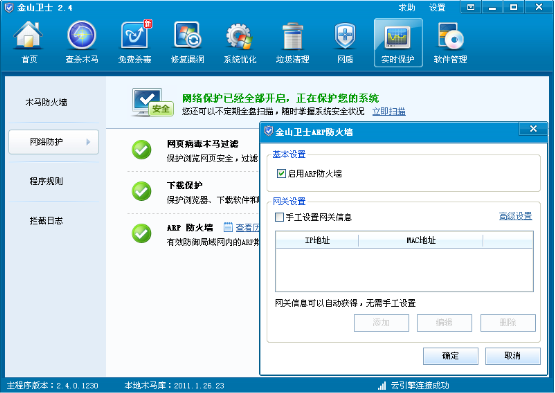
Task: Click signal bars icon in status bar
Action: point(382,385)
